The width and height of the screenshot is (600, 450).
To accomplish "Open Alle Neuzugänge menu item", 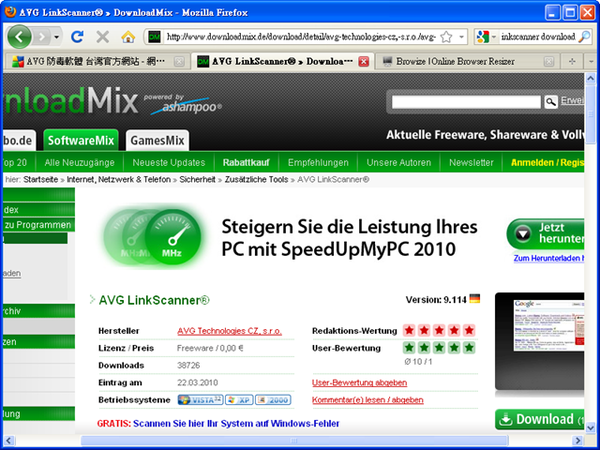I will 79,163.
